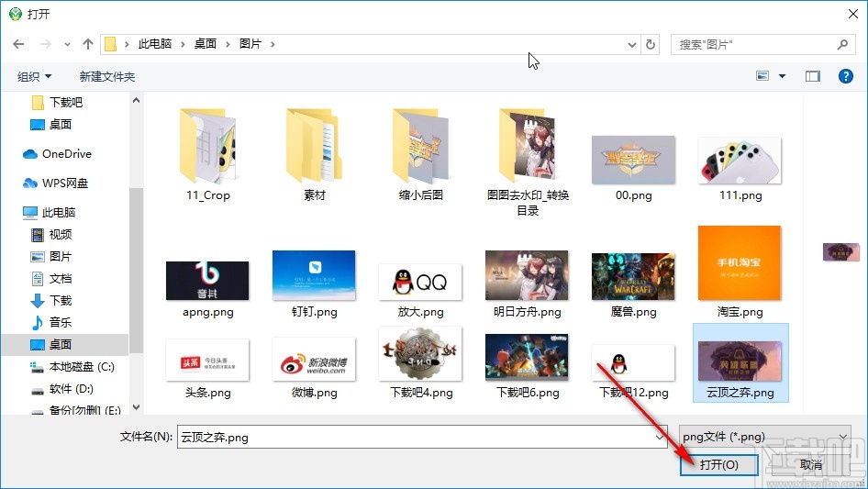Click the forward navigation arrow
The image size is (868, 489).
click(x=45, y=44)
